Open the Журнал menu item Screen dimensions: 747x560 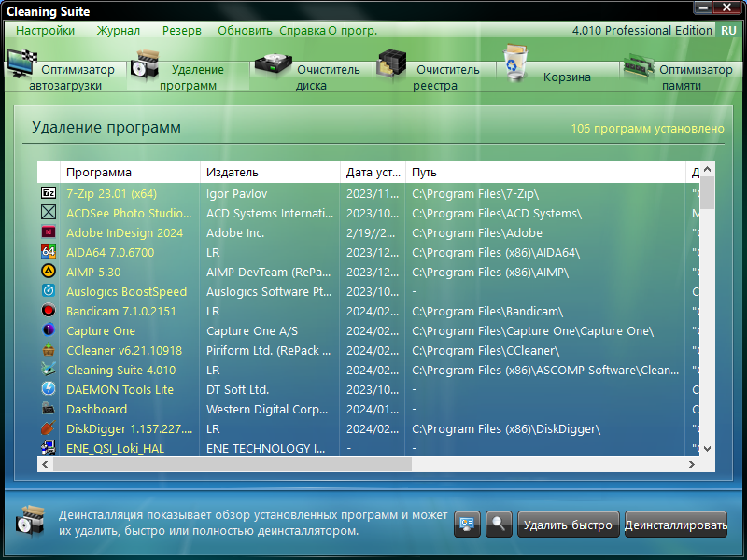[119, 31]
